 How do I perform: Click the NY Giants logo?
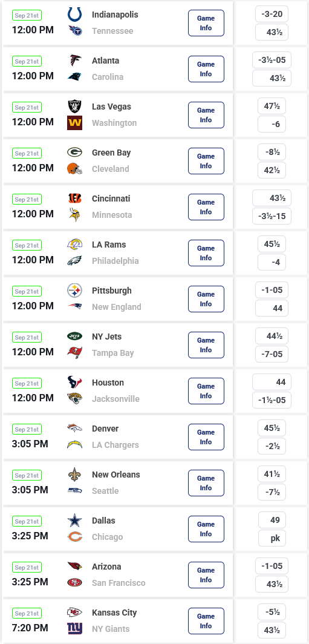click(x=75, y=628)
